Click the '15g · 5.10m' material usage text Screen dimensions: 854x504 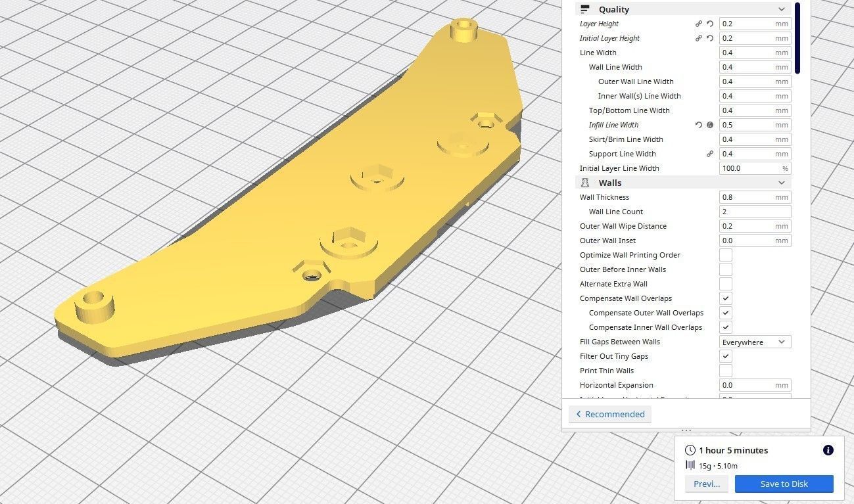(x=718, y=465)
